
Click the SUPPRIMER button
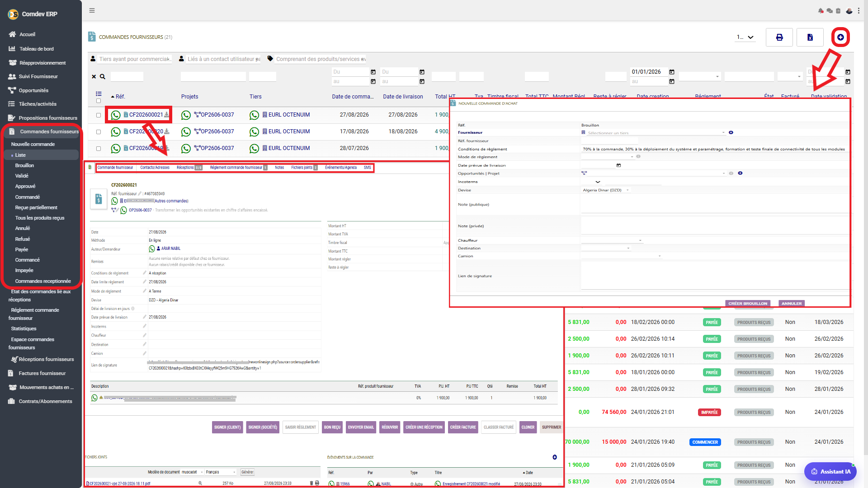552,427
